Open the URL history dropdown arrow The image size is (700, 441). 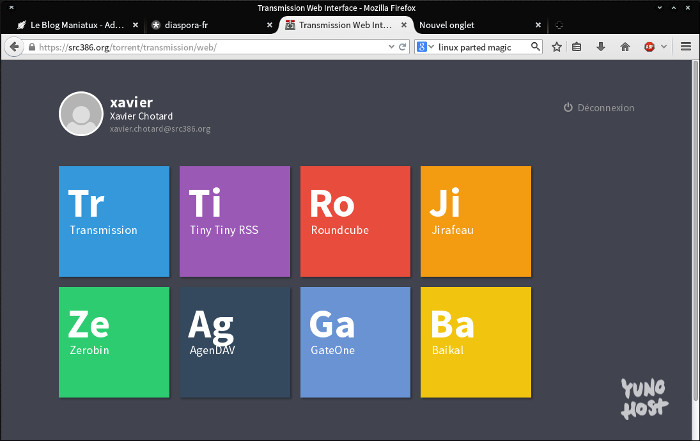391,46
